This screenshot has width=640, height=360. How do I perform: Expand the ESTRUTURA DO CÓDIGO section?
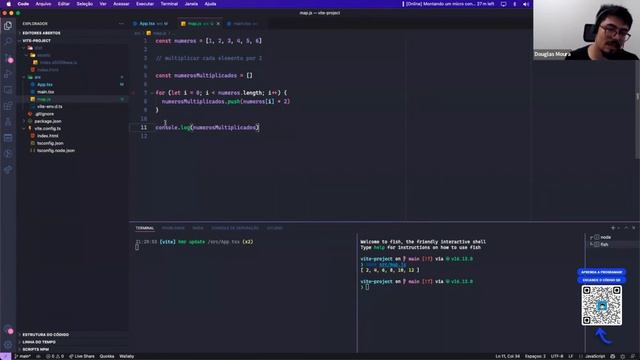click(45, 335)
